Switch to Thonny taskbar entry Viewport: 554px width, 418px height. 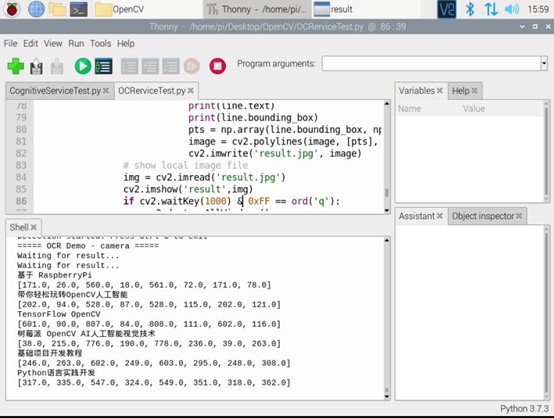coord(257,9)
